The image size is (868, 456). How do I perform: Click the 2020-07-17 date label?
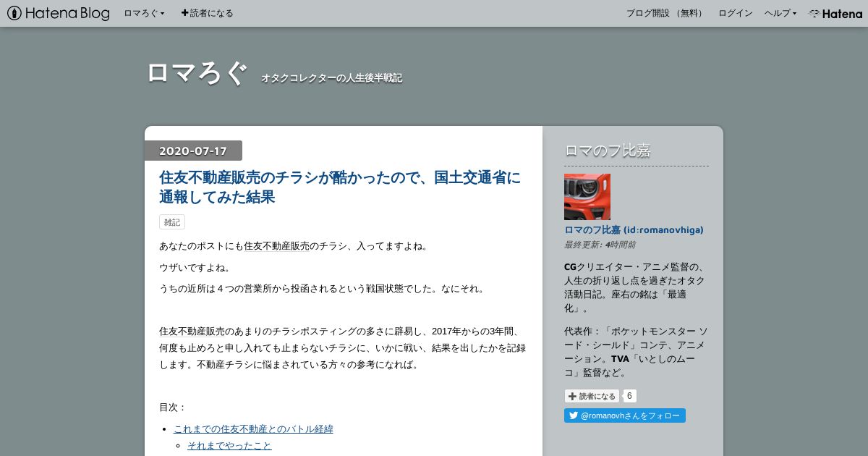pyautogui.click(x=193, y=151)
